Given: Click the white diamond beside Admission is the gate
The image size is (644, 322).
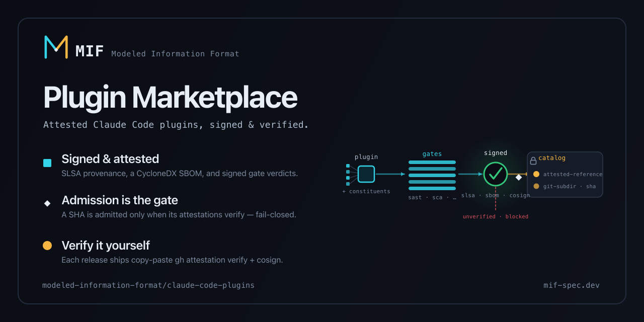Looking at the screenshot, I should (47, 203).
